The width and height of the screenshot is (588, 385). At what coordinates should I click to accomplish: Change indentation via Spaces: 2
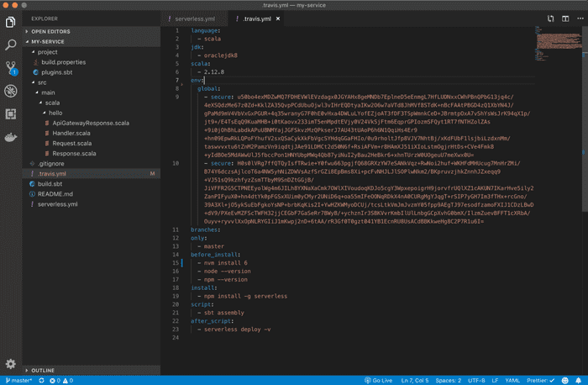coord(448,381)
